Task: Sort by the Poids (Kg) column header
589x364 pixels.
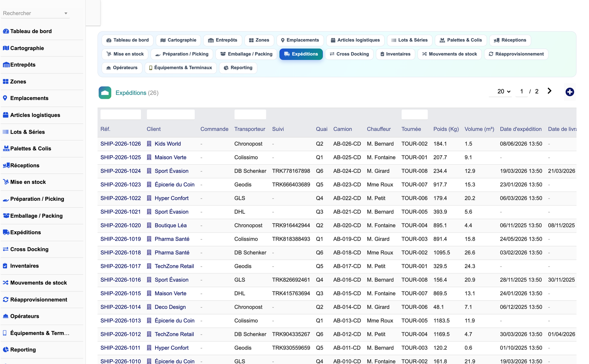Action: click(446, 129)
